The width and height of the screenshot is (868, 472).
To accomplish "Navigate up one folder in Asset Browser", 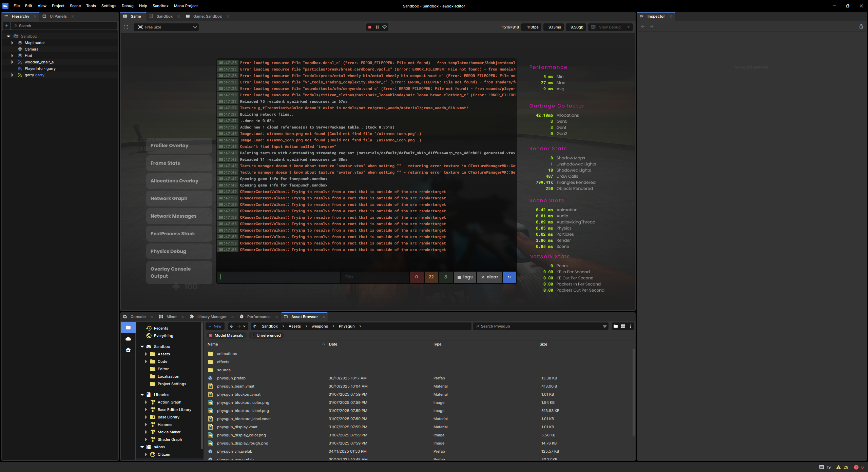I will point(255,326).
